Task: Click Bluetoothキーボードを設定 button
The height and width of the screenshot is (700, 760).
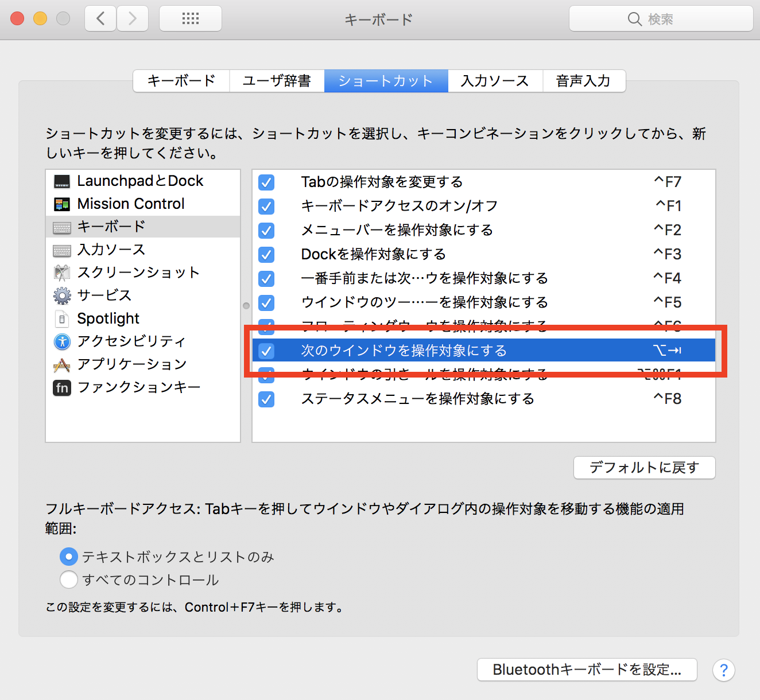Action: coord(587,670)
